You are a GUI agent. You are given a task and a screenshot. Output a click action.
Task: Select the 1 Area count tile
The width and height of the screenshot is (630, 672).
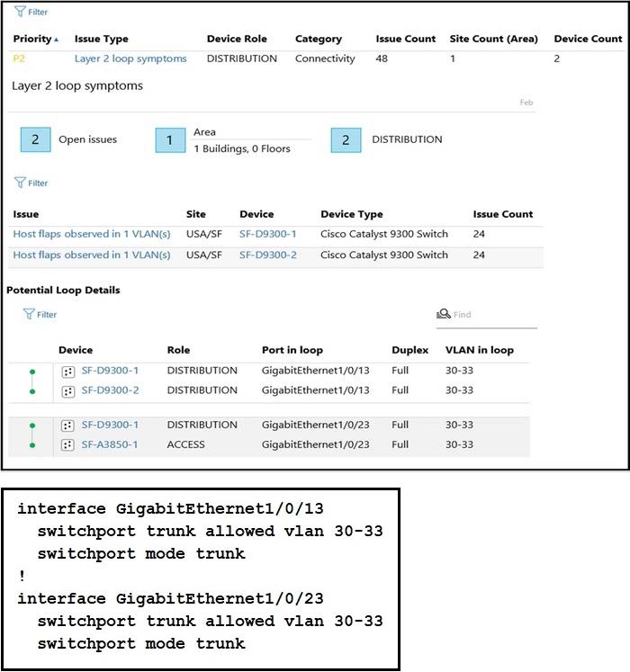(x=170, y=140)
